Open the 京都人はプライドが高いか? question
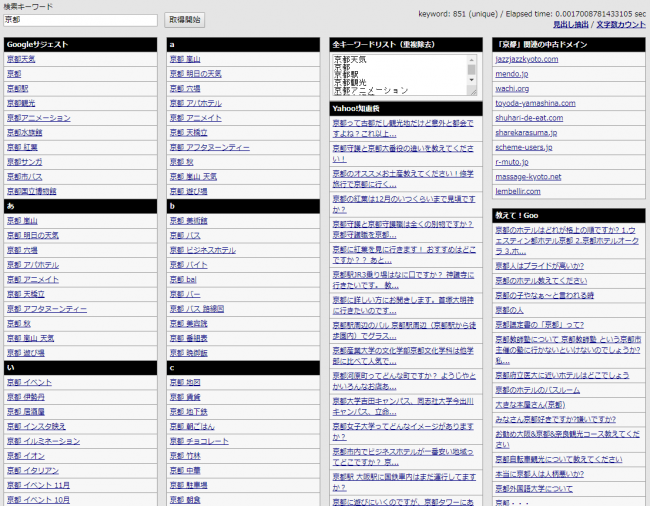The image size is (650, 506). (x=539, y=266)
